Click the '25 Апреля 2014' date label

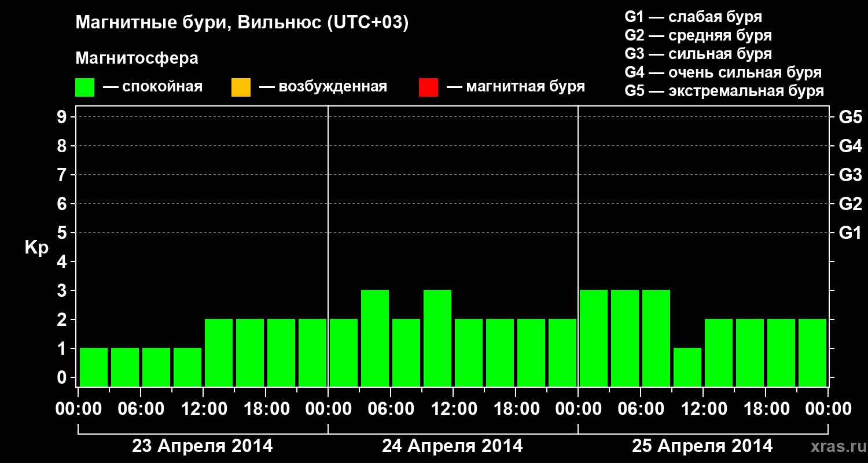coord(703,446)
